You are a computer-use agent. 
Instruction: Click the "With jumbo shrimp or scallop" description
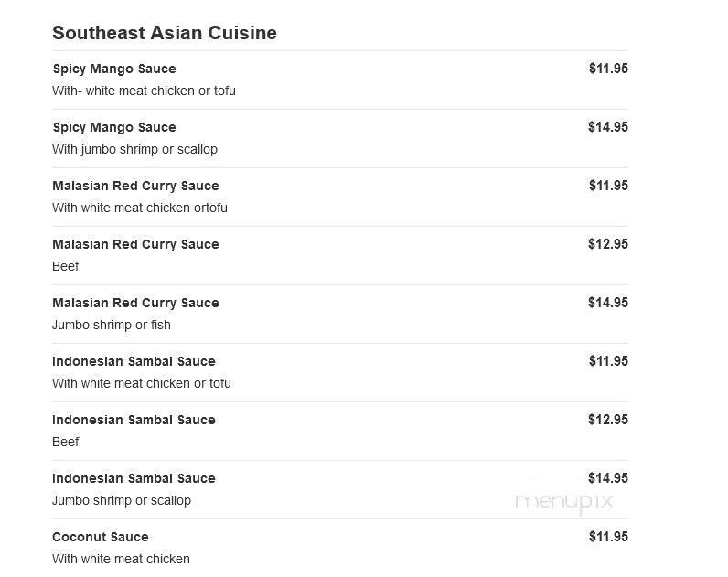pos(134,149)
